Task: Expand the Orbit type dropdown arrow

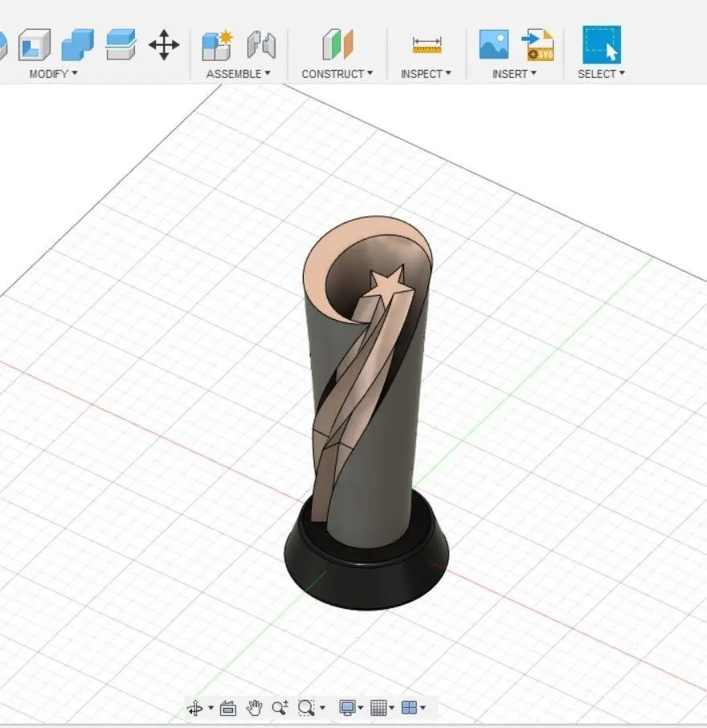Action: [x=210, y=708]
